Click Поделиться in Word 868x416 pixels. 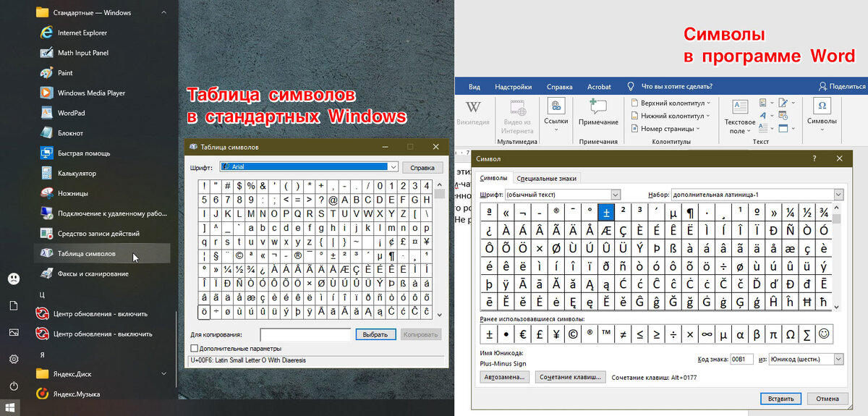(x=841, y=86)
